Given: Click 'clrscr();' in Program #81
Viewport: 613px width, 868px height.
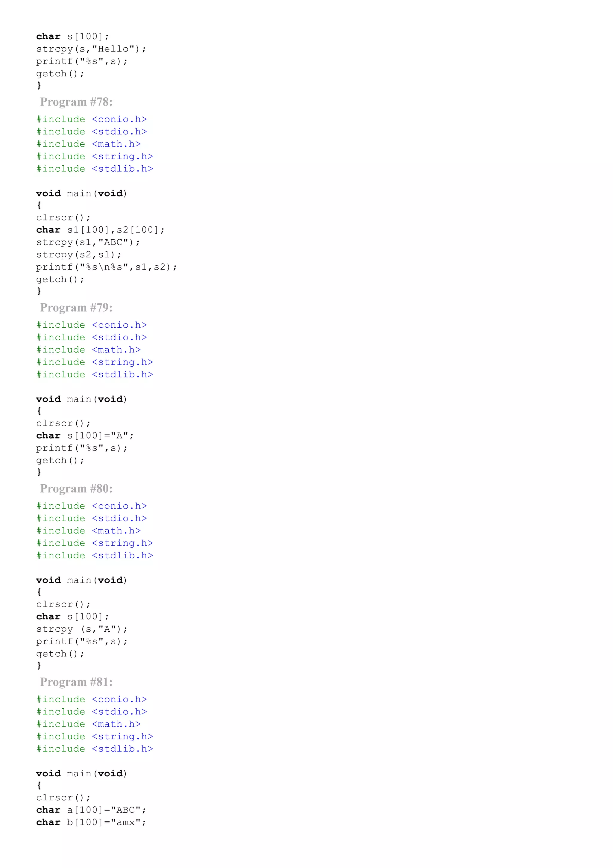Looking at the screenshot, I should (63, 798).
